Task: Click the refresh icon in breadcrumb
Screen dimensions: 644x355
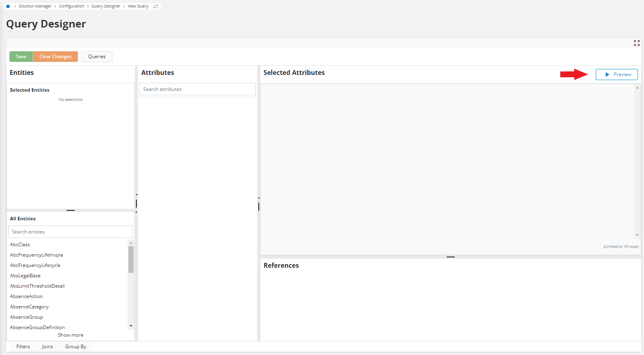Action: tap(156, 6)
